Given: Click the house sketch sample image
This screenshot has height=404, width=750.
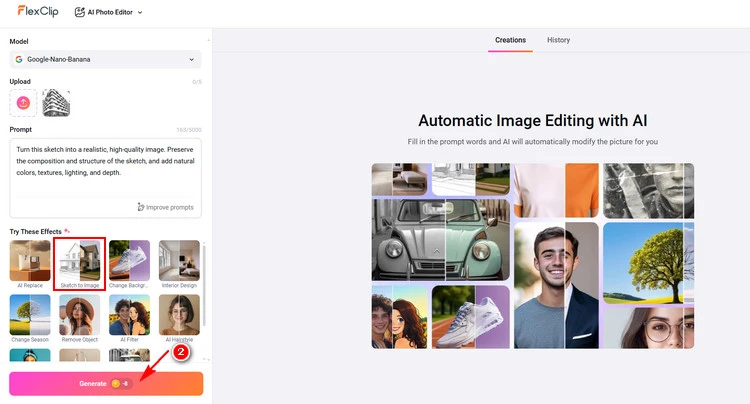Looking at the screenshot, I should click(x=471, y=179).
